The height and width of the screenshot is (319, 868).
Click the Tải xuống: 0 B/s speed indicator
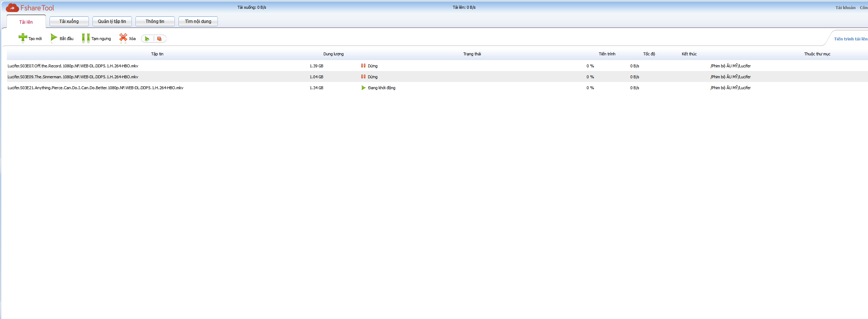click(252, 7)
